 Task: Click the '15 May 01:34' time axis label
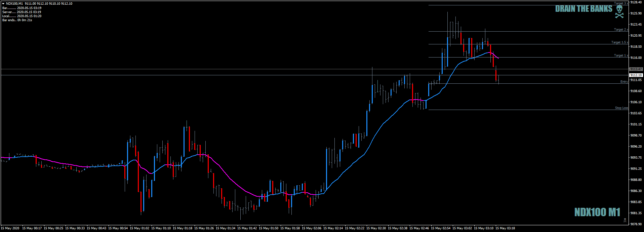(226, 228)
